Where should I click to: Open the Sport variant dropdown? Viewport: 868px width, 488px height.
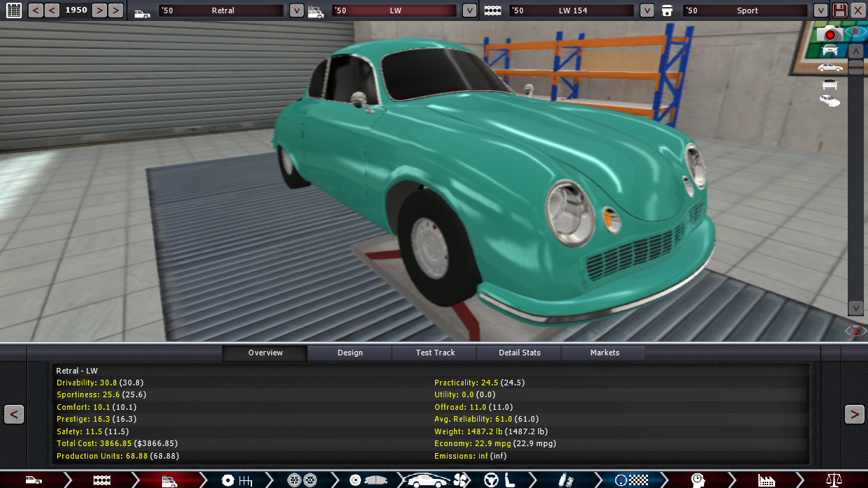click(x=820, y=10)
